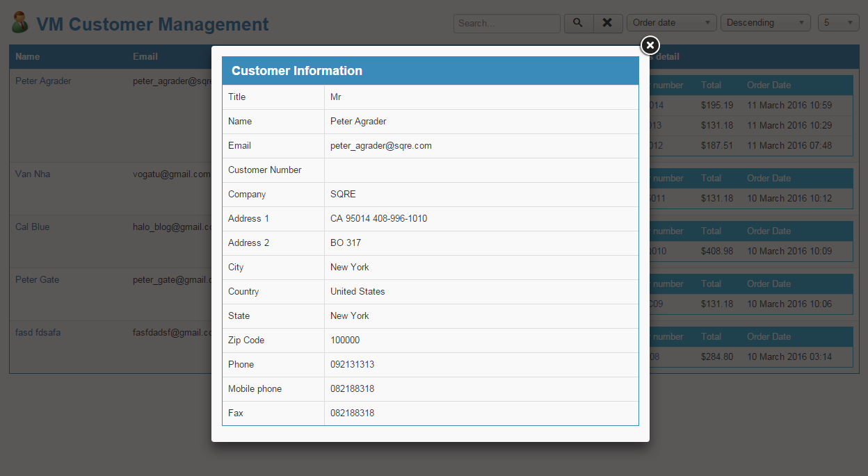Click order total $284.80

click(x=717, y=356)
